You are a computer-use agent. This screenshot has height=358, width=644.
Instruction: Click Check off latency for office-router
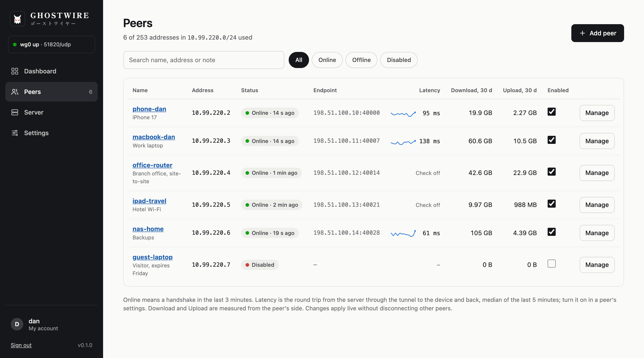pyautogui.click(x=428, y=173)
